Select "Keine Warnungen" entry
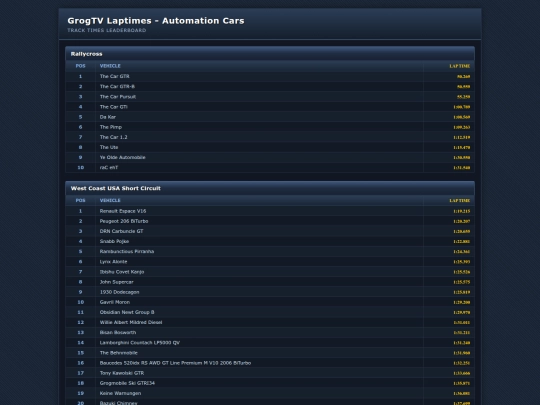The height and width of the screenshot is (405, 540). tap(120, 393)
